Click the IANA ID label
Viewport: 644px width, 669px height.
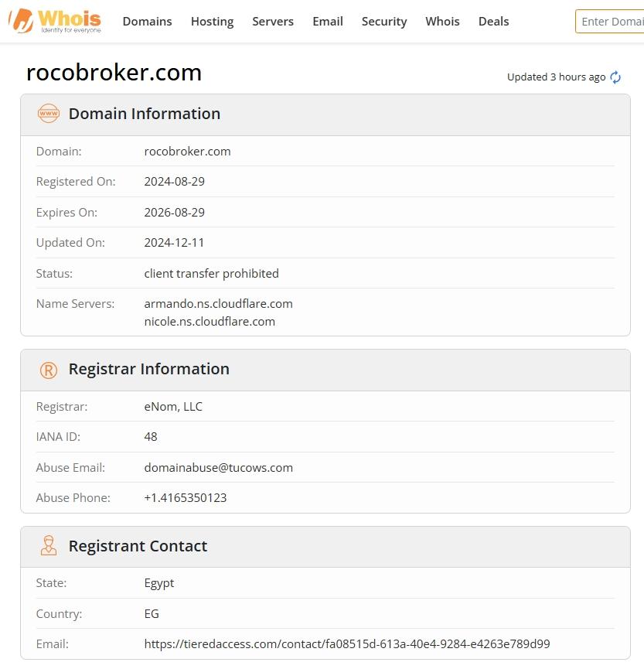58,437
